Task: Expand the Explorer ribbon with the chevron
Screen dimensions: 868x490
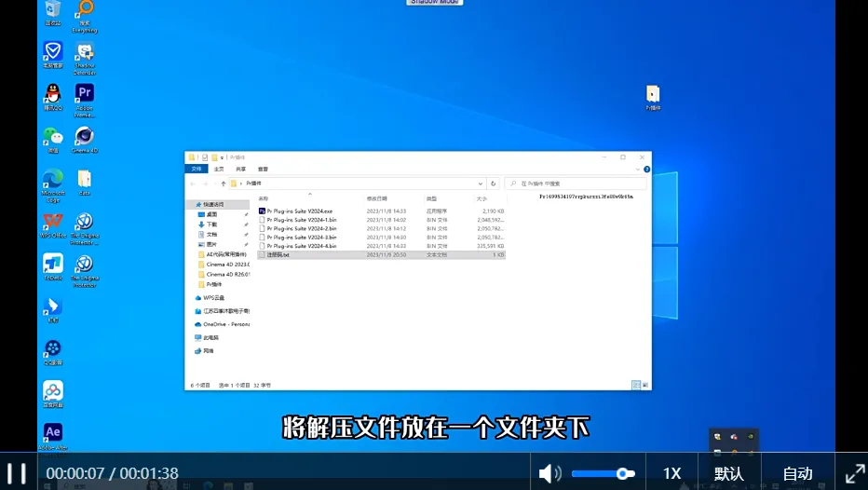Action: pyautogui.click(x=638, y=170)
